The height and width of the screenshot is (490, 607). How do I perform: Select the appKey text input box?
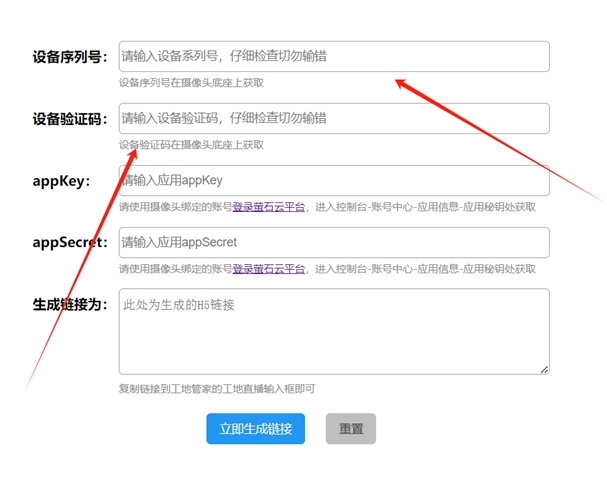334,181
